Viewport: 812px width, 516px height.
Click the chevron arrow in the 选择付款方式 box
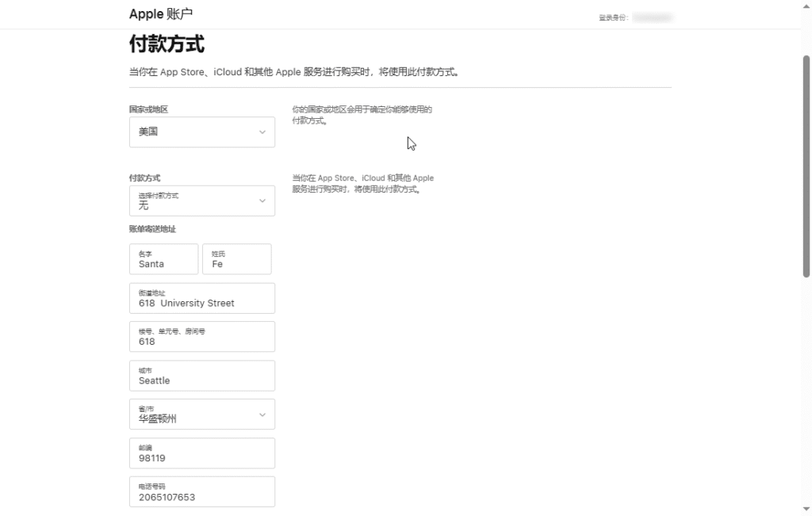coord(262,201)
